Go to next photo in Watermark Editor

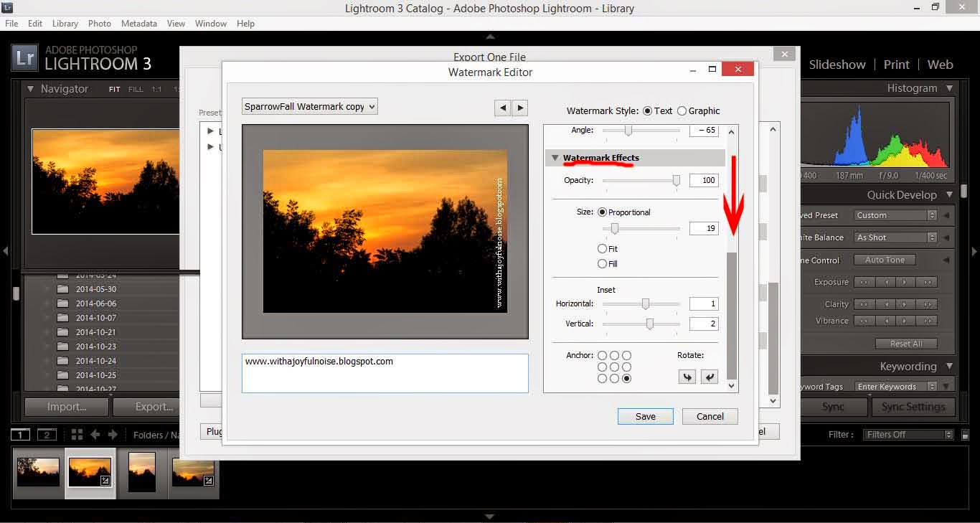tap(520, 108)
